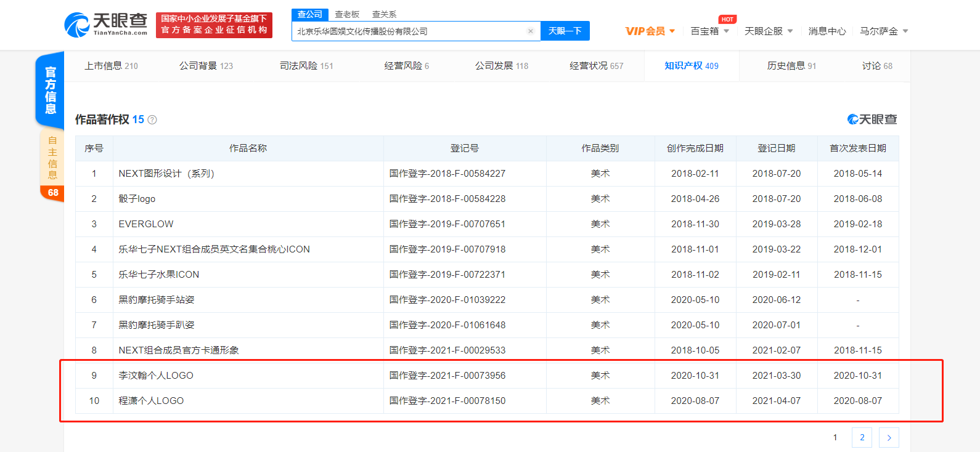980x452 pixels.
Task: Open 消息中心 message center
Action: pyautogui.click(x=827, y=31)
